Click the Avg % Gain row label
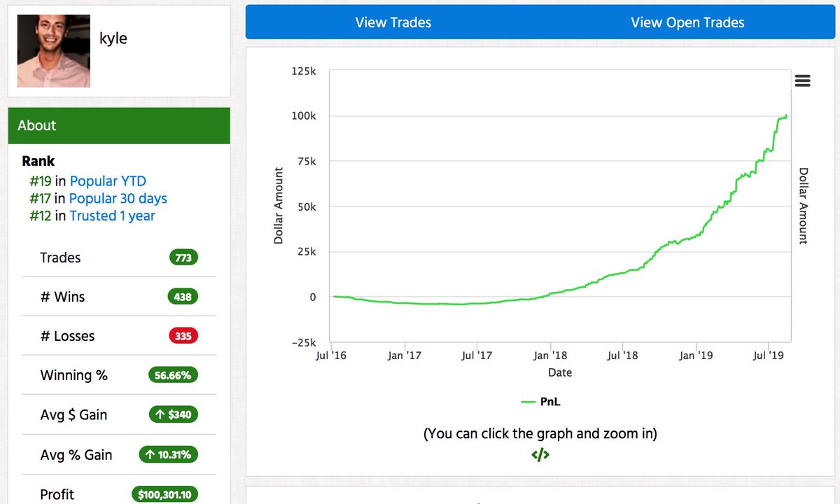The width and height of the screenshot is (840, 504). pos(76,454)
